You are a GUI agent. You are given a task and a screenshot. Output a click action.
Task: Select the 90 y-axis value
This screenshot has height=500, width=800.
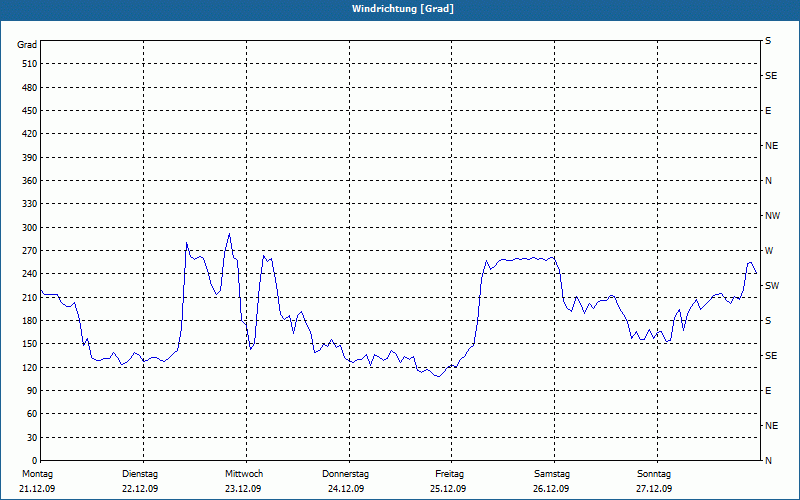pyautogui.click(x=32, y=391)
